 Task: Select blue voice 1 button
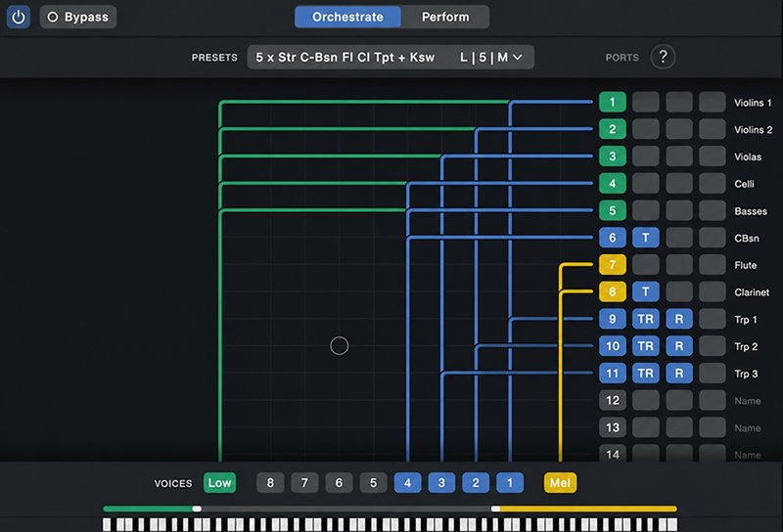tap(510, 482)
